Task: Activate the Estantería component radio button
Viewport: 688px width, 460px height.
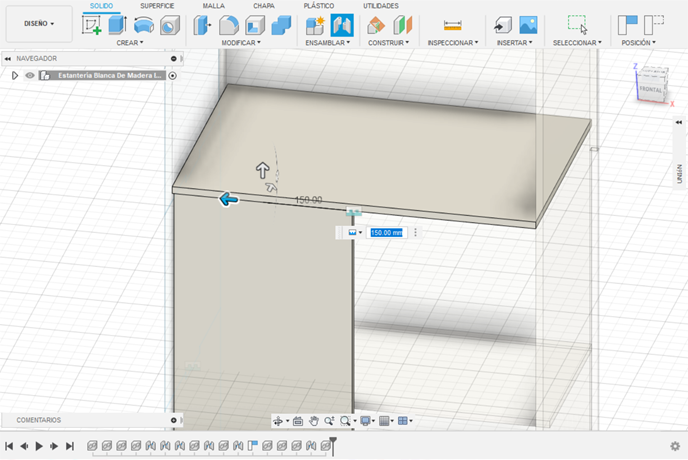Action: coord(172,75)
